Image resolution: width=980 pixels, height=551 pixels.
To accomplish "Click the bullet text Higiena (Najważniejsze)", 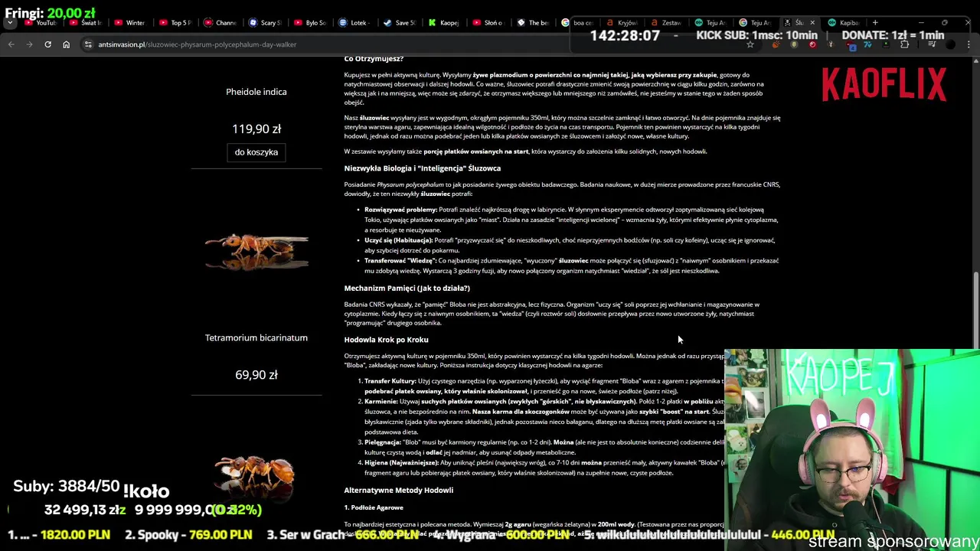I will pos(402,463).
